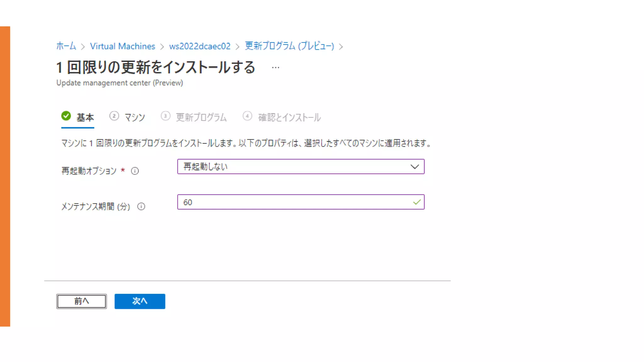This screenshot has height=362, width=644.
Task: Click chevron after 更新プログラム (プレビュー) breadcrumb
Action: (341, 47)
